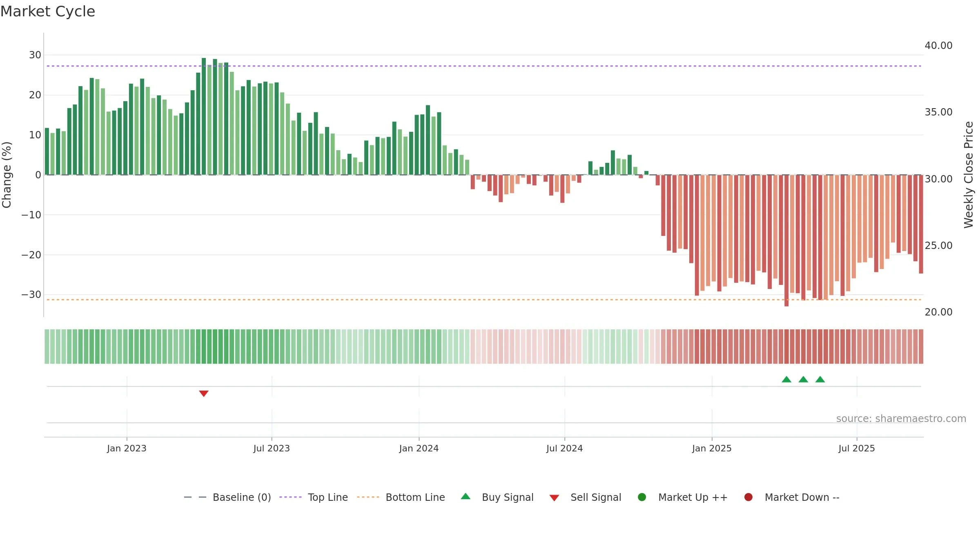Click the '−30' left axis tick label

click(x=31, y=295)
